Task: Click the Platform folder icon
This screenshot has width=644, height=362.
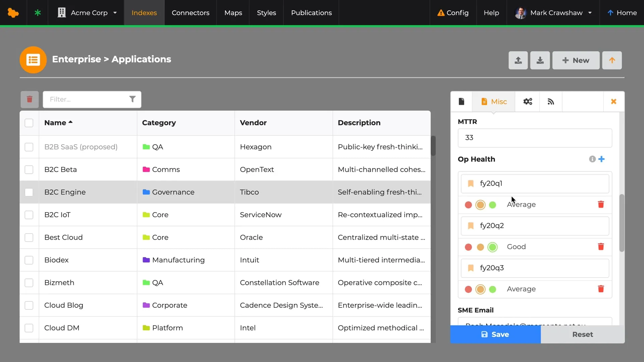Action: [x=146, y=328]
